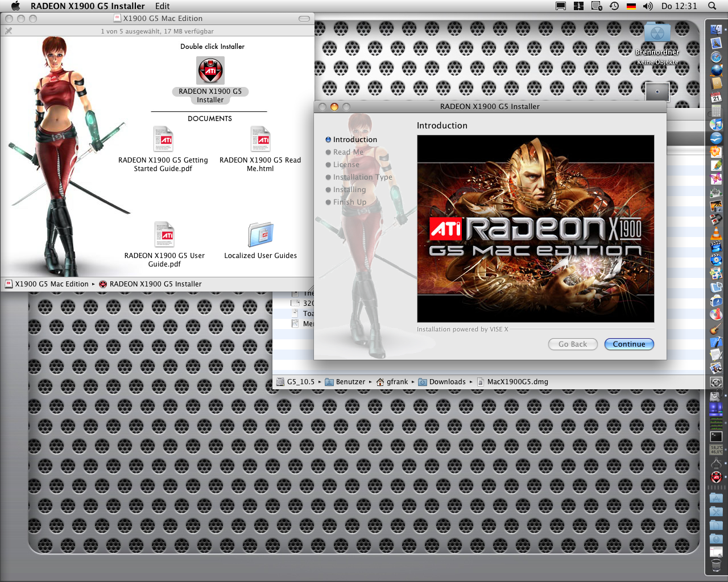Open the Time Machine menu bar icon
The width and height of the screenshot is (728, 582).
[614, 6]
